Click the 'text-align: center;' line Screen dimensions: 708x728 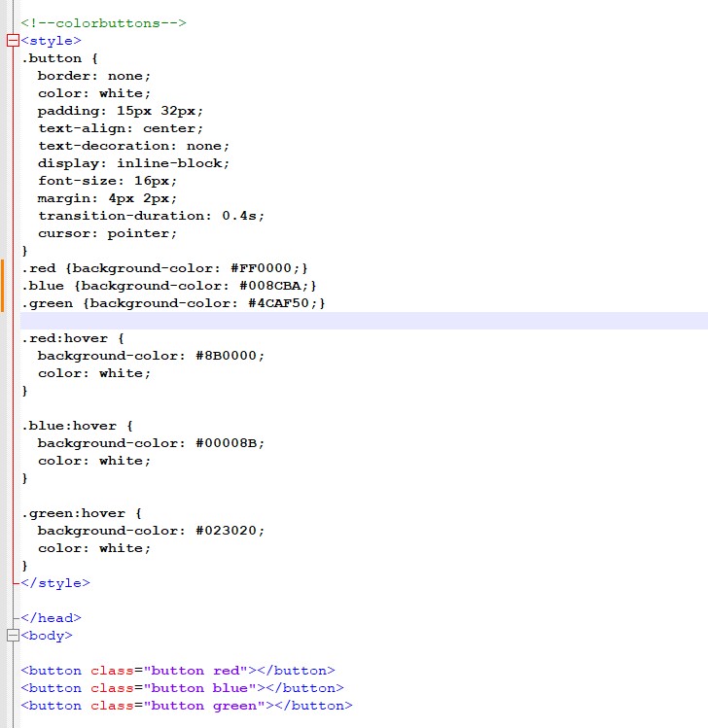coord(121,128)
